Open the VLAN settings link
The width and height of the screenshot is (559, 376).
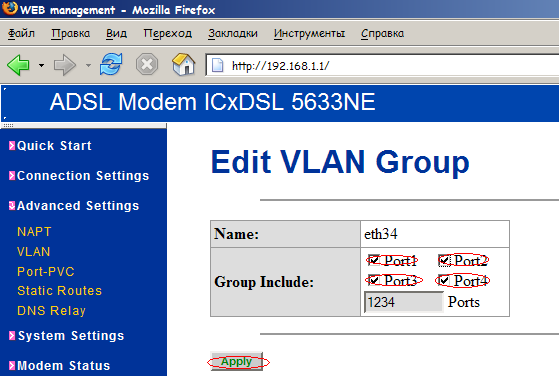point(34,252)
